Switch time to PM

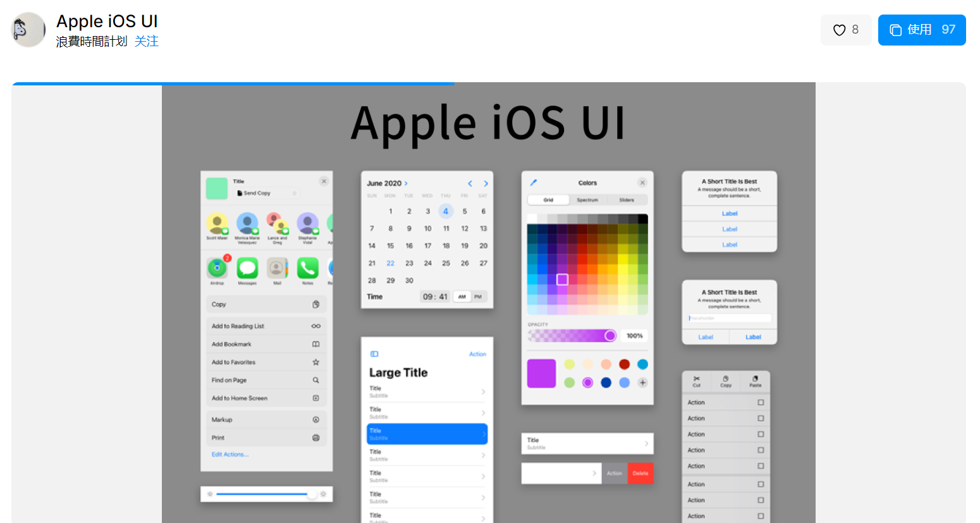(478, 297)
